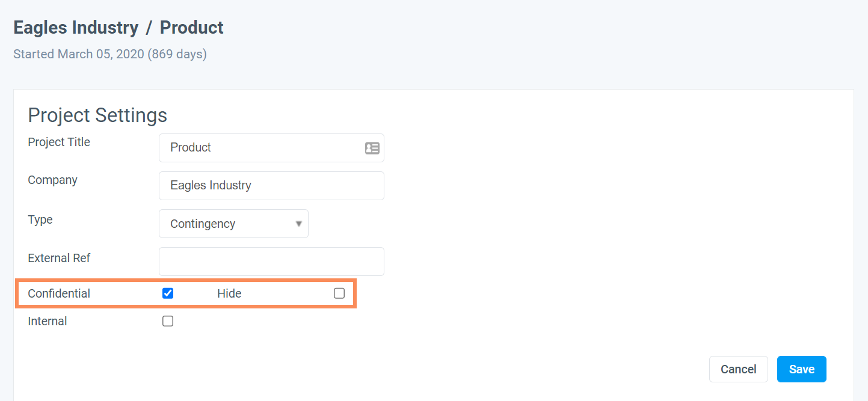Click the Hide label text
Screen dimensions: 868x401
pos(229,293)
